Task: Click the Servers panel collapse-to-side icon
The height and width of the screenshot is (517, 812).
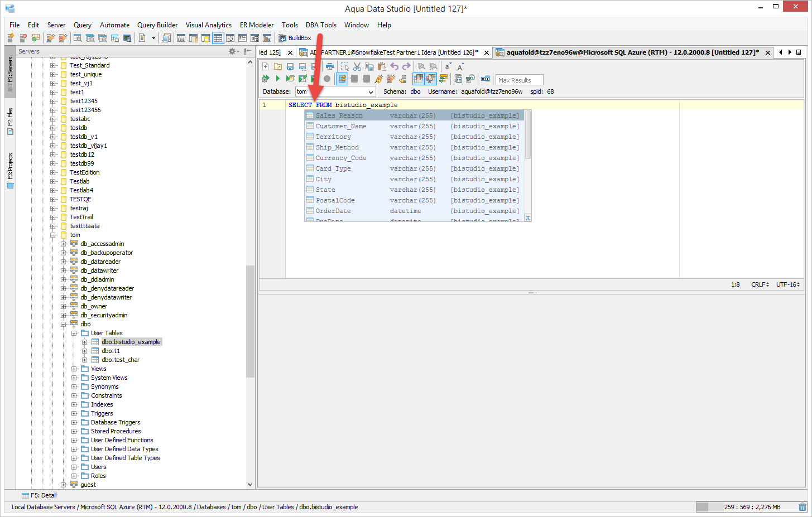Action: tap(247, 51)
